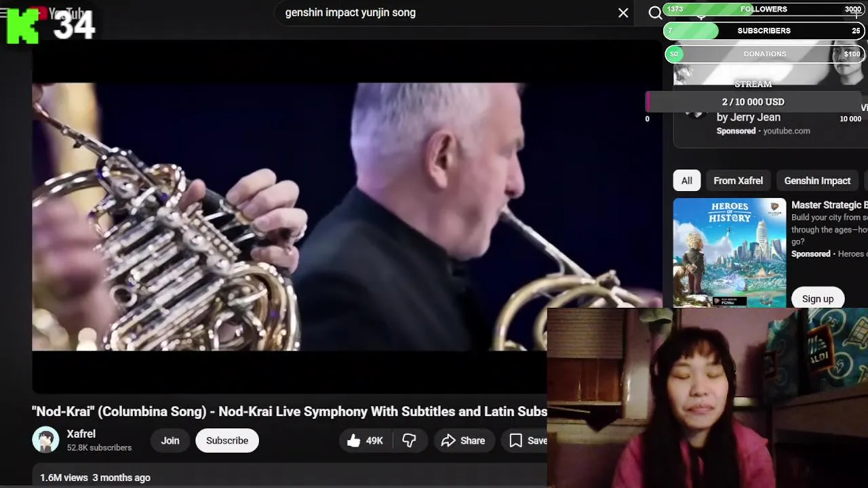868x488 pixels.
Task: Click the Sign up ad button
Action: pos(818,299)
